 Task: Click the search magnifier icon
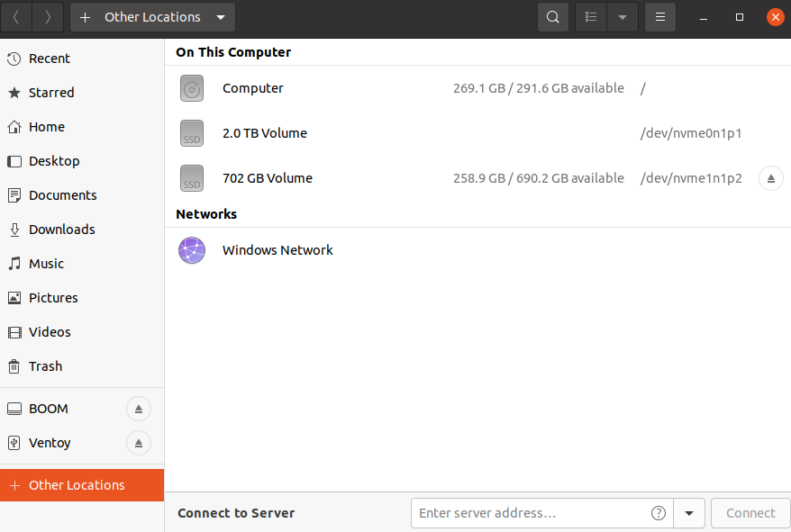[553, 17]
